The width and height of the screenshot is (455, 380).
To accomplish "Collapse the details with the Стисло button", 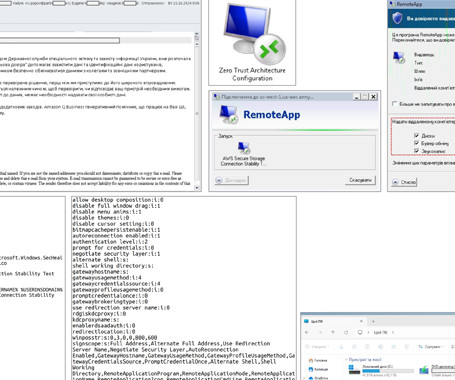I will [x=404, y=182].
